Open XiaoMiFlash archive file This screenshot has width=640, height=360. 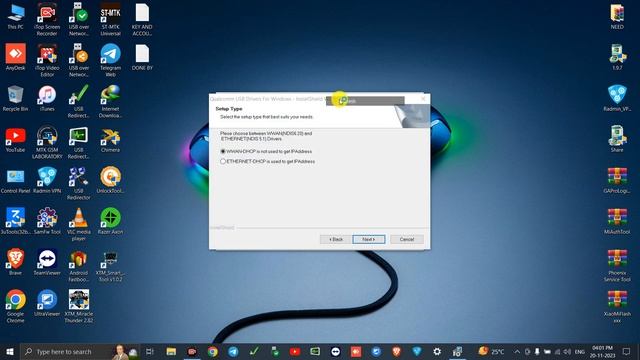pyautogui.click(x=617, y=306)
